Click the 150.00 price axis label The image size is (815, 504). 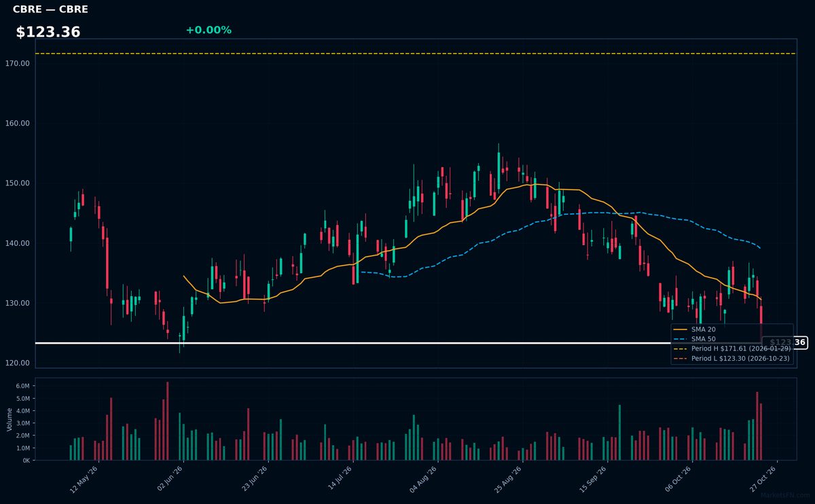(18, 183)
